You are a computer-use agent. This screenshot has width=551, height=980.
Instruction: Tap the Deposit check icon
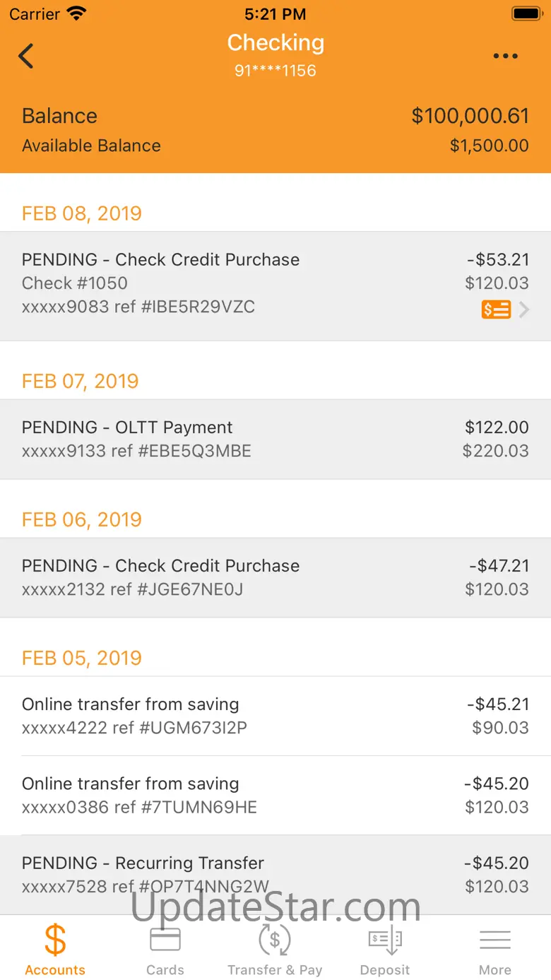point(385,940)
